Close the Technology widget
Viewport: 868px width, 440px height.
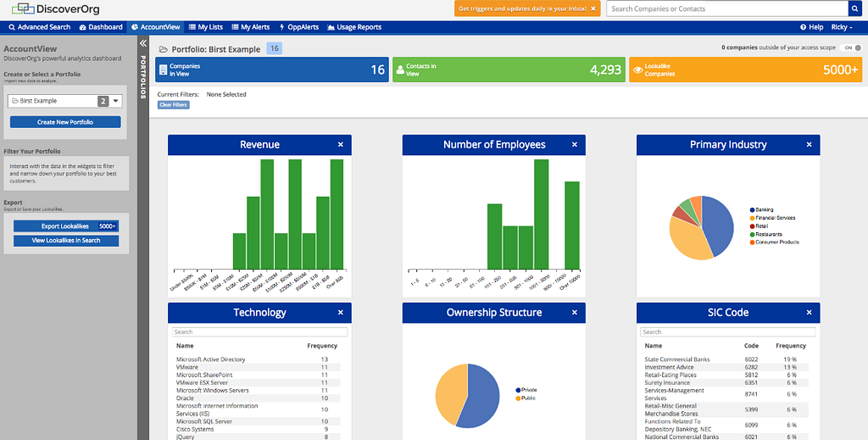(341, 313)
